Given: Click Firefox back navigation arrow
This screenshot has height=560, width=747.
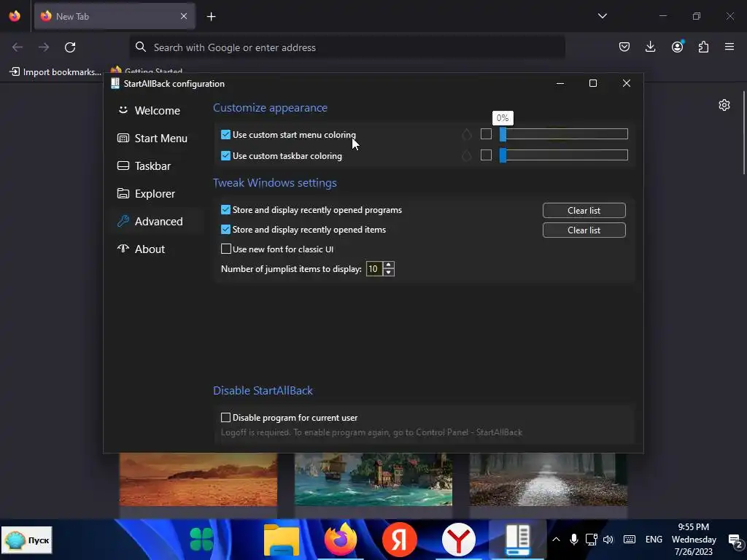Looking at the screenshot, I should (x=18, y=47).
